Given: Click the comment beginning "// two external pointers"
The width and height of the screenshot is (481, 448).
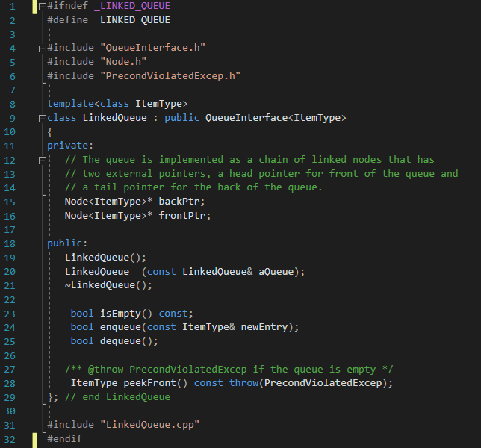Looking at the screenshot, I should (261, 174).
